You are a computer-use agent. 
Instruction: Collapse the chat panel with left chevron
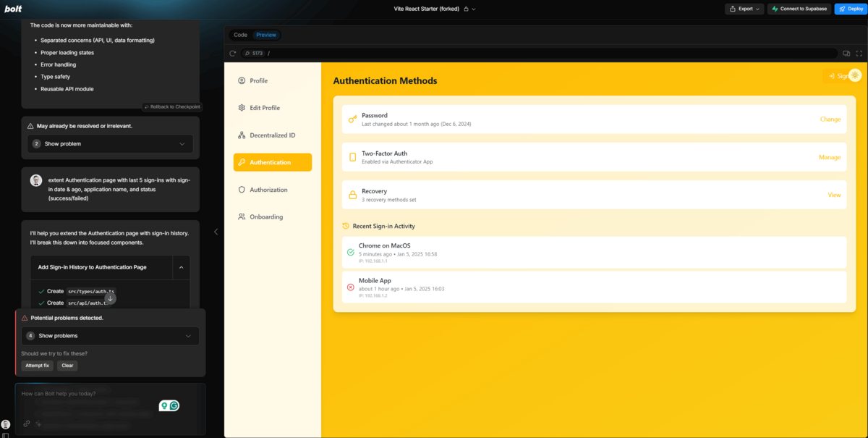pos(216,232)
